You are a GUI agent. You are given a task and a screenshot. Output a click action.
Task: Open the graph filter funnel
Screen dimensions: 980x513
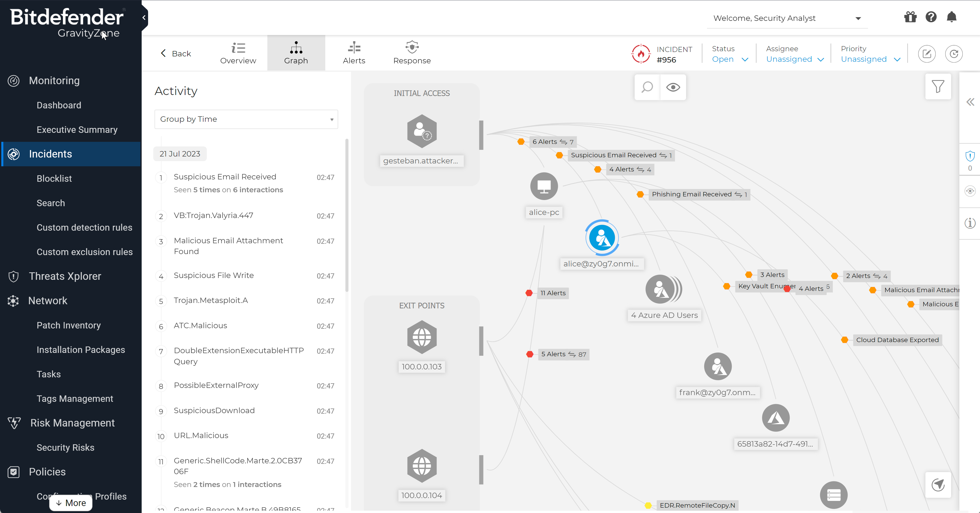pyautogui.click(x=938, y=86)
